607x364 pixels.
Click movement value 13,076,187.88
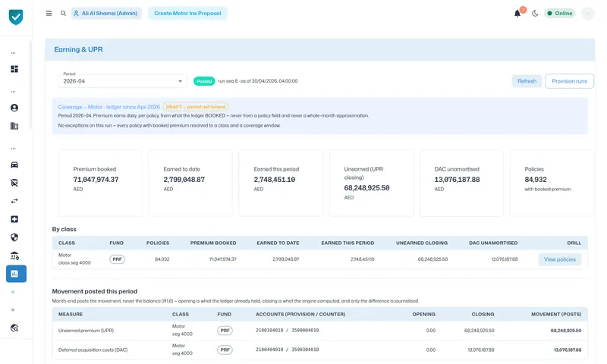tap(568, 350)
